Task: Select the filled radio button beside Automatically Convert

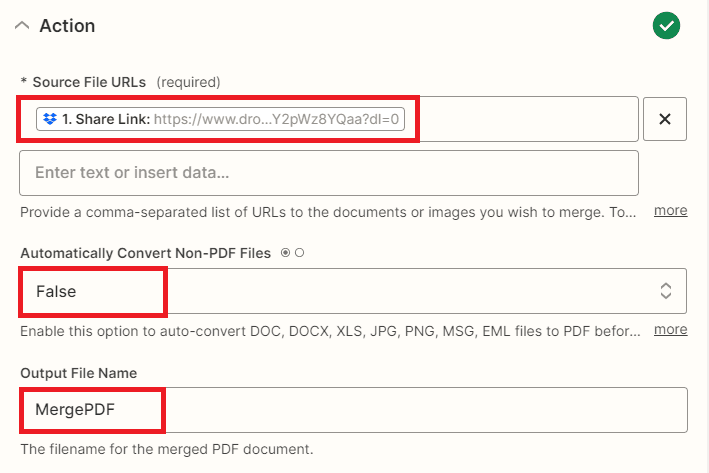Action: [x=286, y=253]
